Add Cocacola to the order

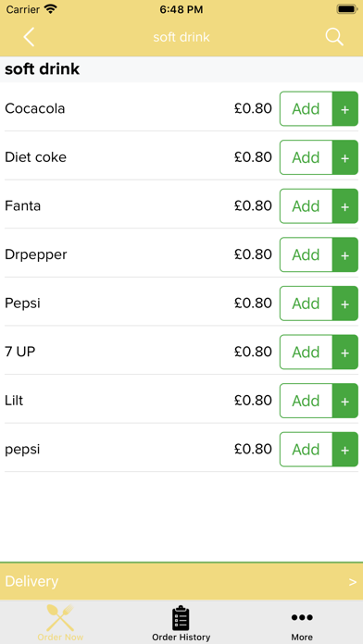(x=306, y=109)
